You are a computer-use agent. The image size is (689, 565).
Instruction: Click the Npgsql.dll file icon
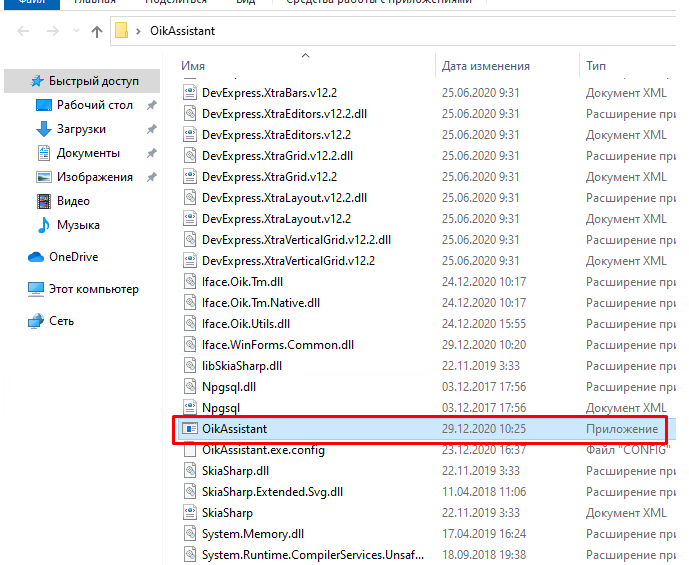[x=190, y=387]
